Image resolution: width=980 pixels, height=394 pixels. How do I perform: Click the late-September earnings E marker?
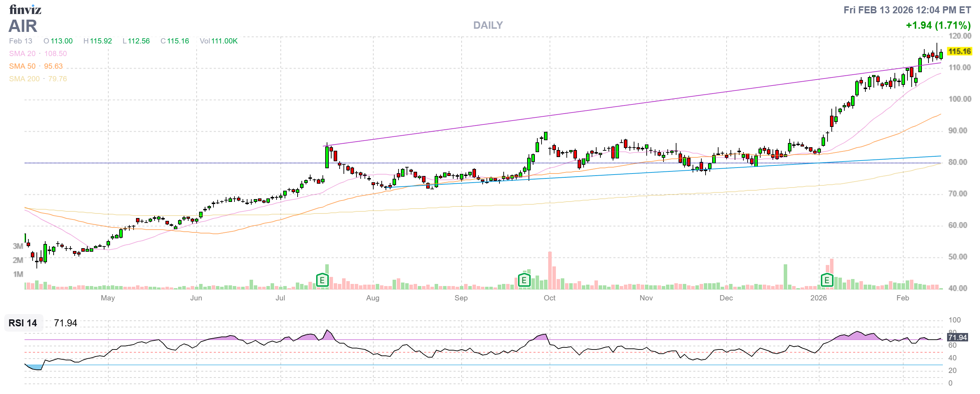pos(524,281)
